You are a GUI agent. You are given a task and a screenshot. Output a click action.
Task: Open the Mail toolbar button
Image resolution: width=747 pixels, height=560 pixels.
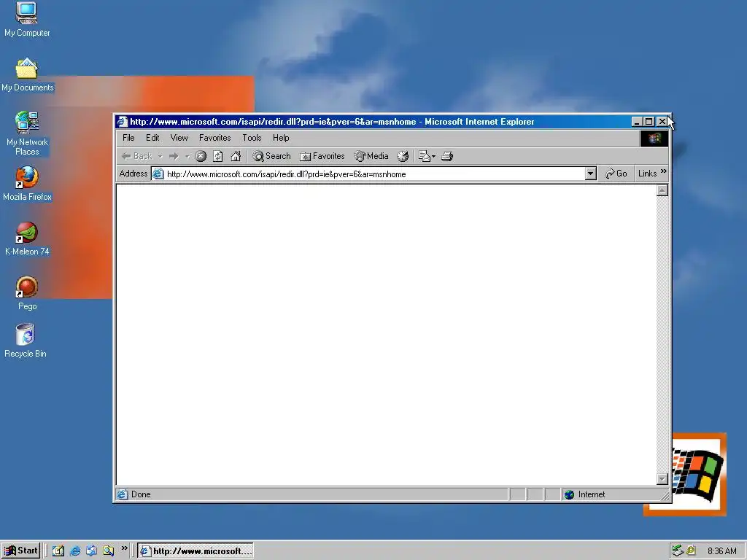click(x=427, y=156)
